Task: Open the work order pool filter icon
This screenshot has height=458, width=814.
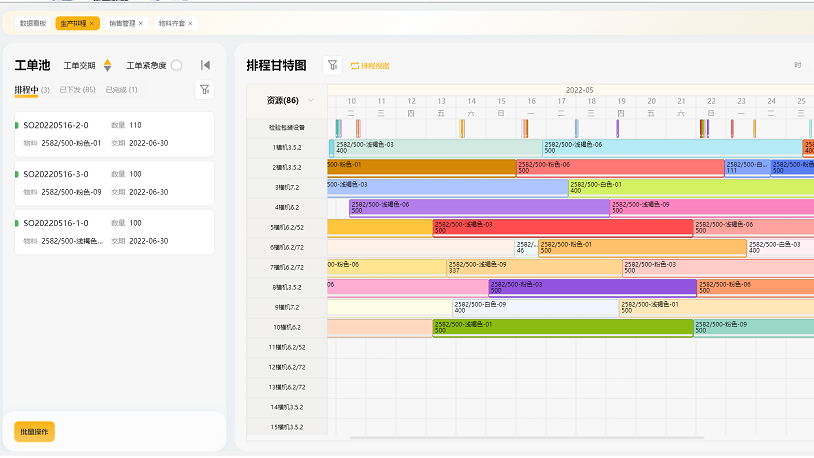Action: pyautogui.click(x=205, y=90)
